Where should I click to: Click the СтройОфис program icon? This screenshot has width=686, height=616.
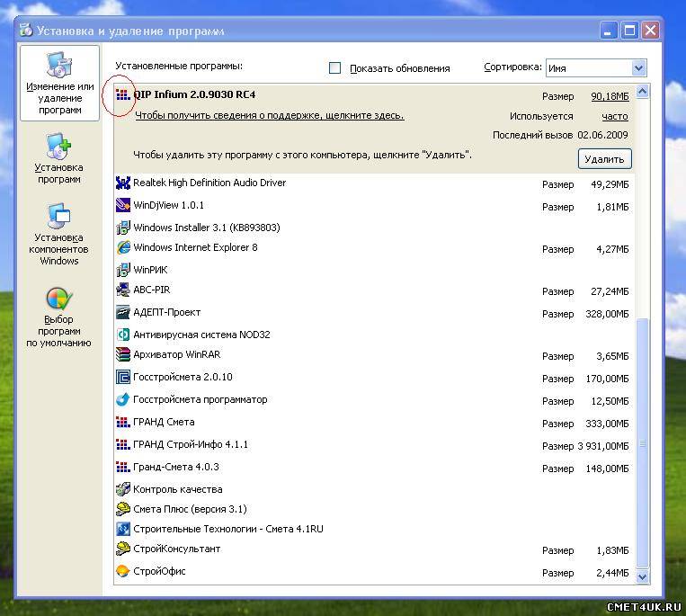pyautogui.click(x=123, y=571)
